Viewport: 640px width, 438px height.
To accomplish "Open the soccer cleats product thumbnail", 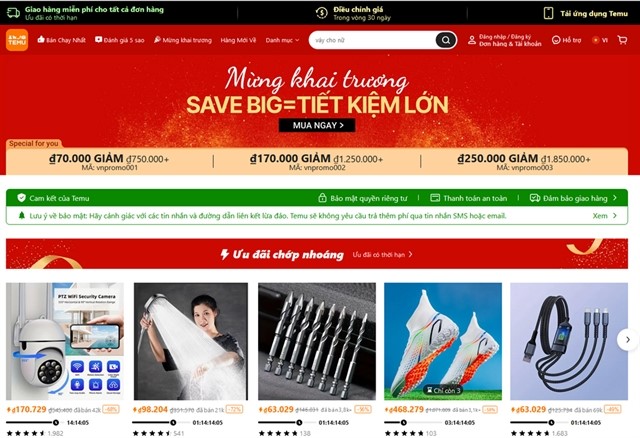I will click(443, 341).
